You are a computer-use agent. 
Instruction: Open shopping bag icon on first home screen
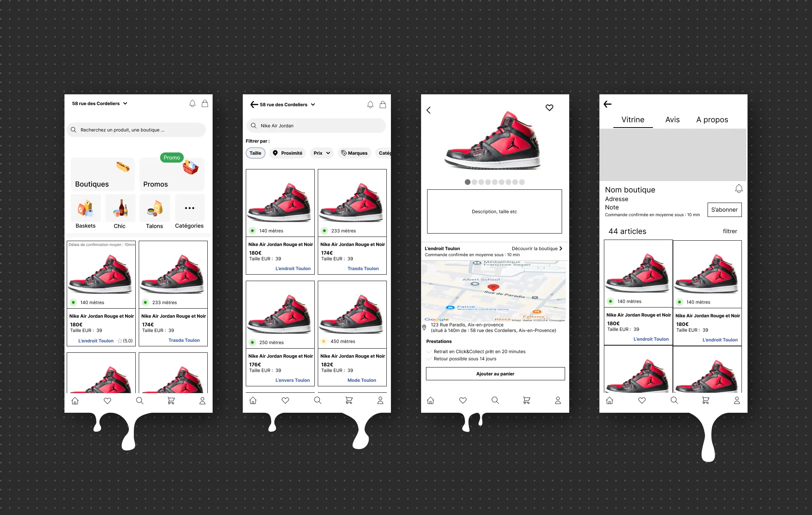(205, 103)
